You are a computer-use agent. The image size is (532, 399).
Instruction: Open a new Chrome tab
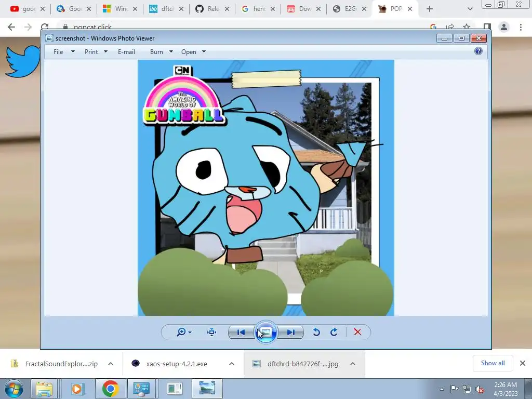pos(430,9)
